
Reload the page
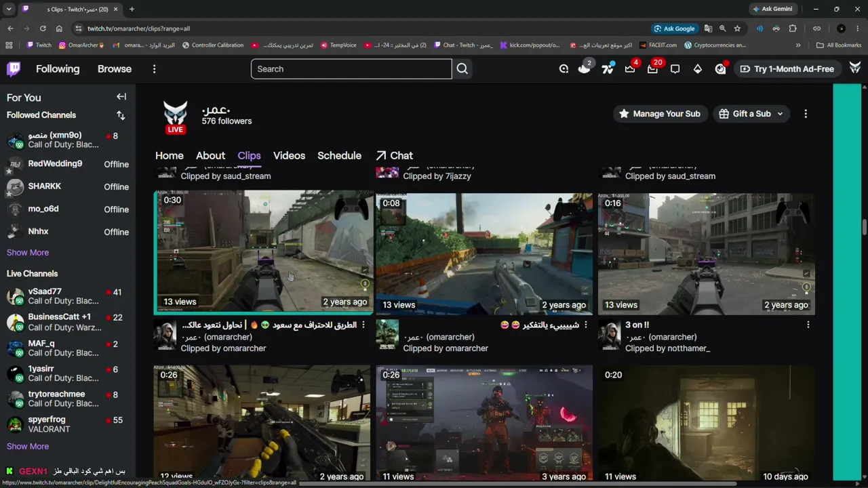tap(43, 28)
